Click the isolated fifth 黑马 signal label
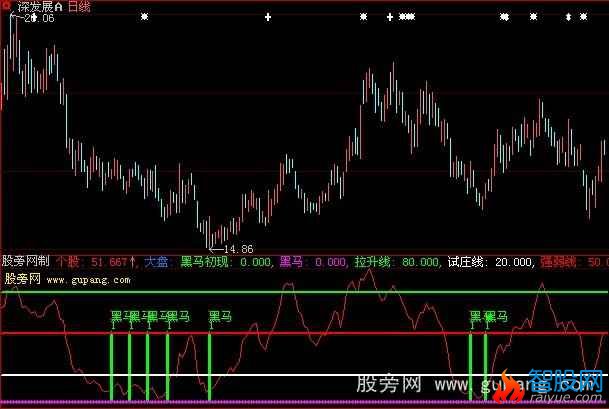This screenshot has height=409, width=609. (x=220, y=317)
